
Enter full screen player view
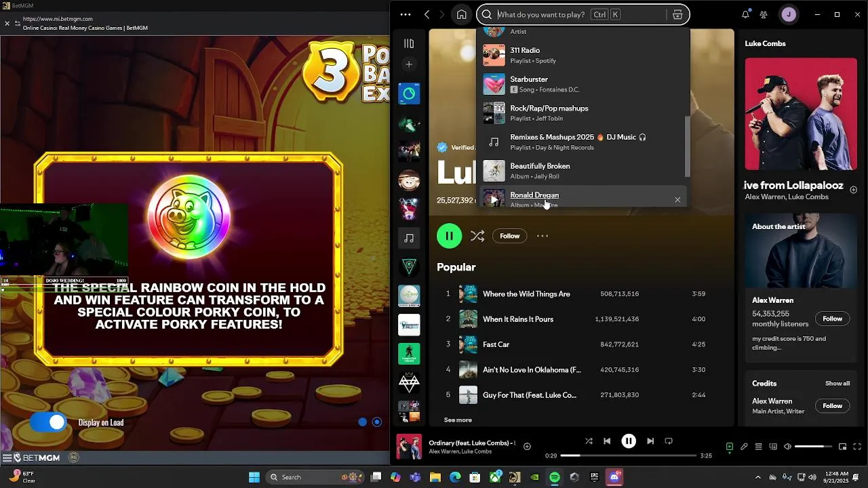(x=857, y=447)
